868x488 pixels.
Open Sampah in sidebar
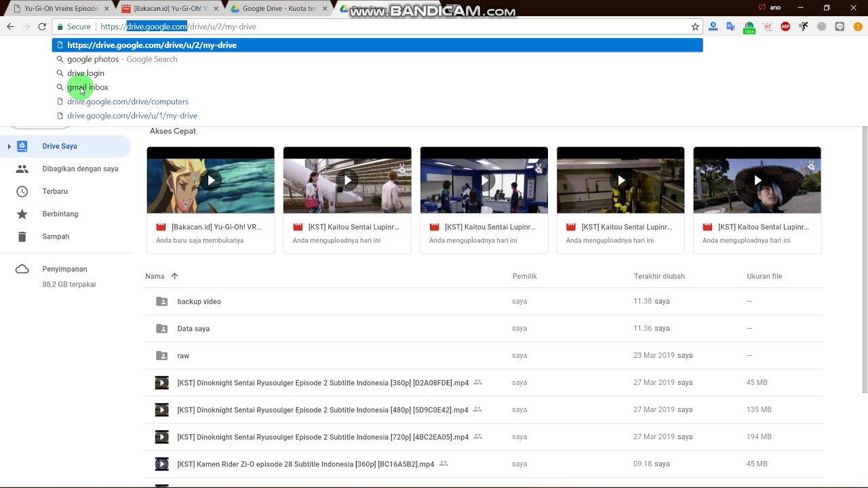coord(56,237)
